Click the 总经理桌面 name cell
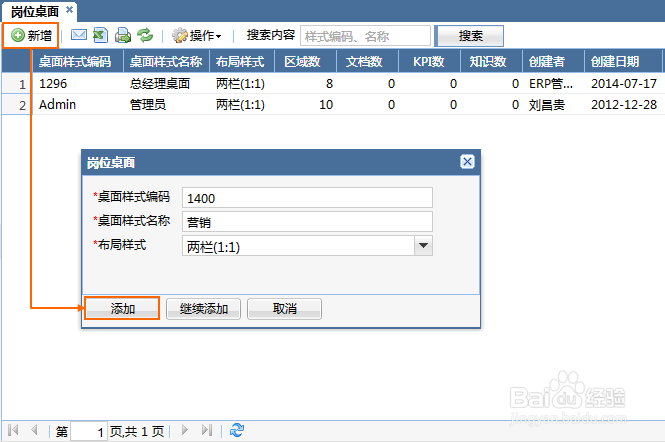 point(166,84)
